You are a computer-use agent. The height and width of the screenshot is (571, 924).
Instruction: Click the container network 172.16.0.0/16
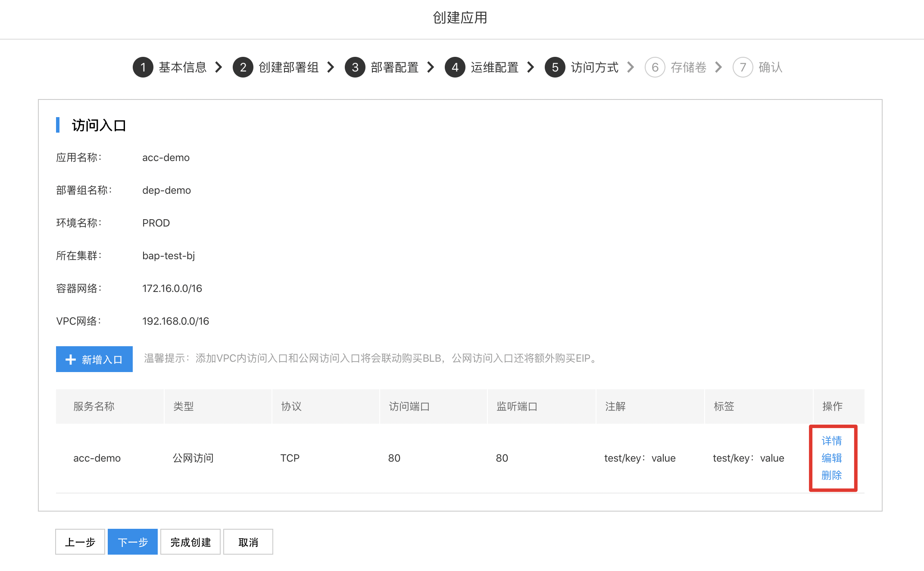click(x=172, y=289)
